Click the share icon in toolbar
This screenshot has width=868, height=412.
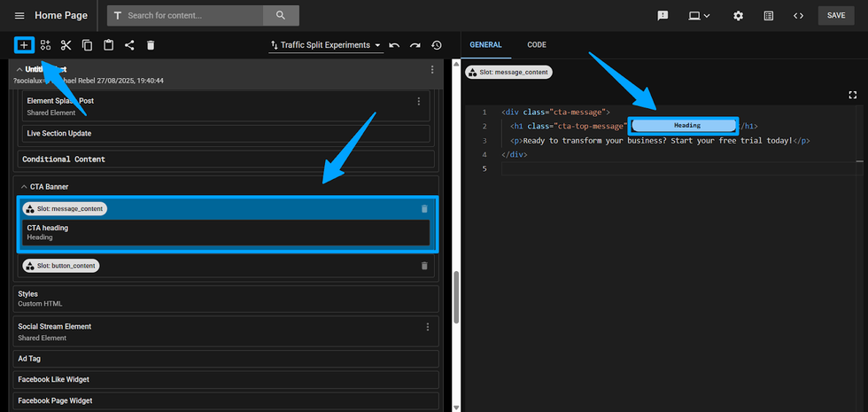pyautogui.click(x=129, y=45)
